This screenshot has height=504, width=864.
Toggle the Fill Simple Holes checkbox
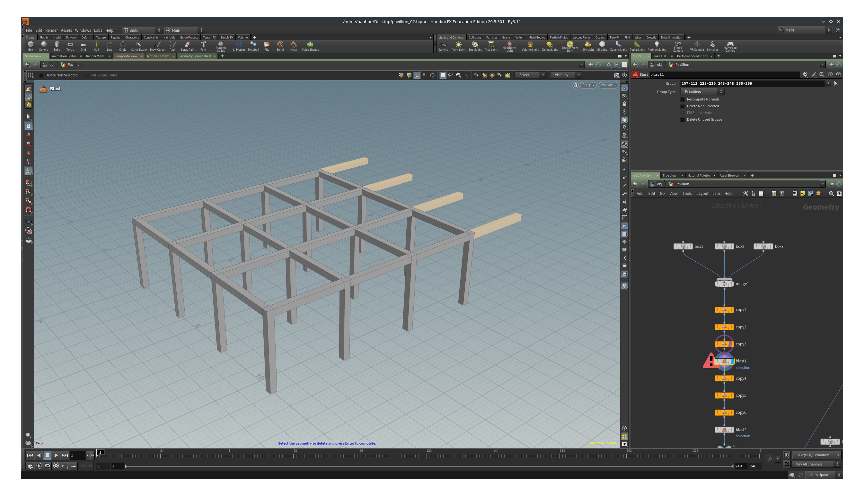(x=682, y=112)
